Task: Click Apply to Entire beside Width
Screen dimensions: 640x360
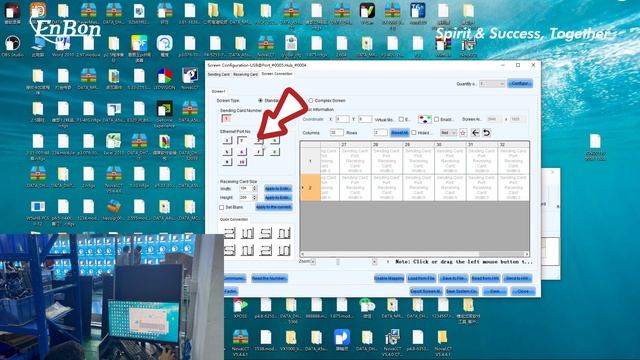Action: (278, 189)
